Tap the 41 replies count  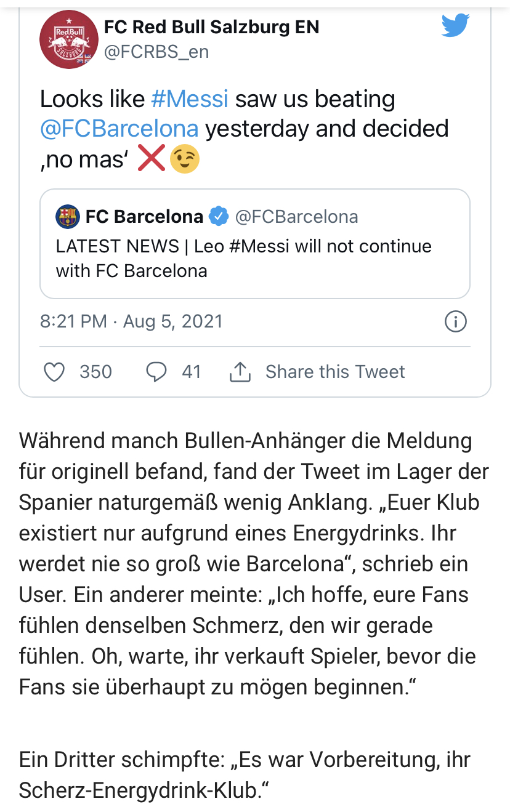point(192,372)
